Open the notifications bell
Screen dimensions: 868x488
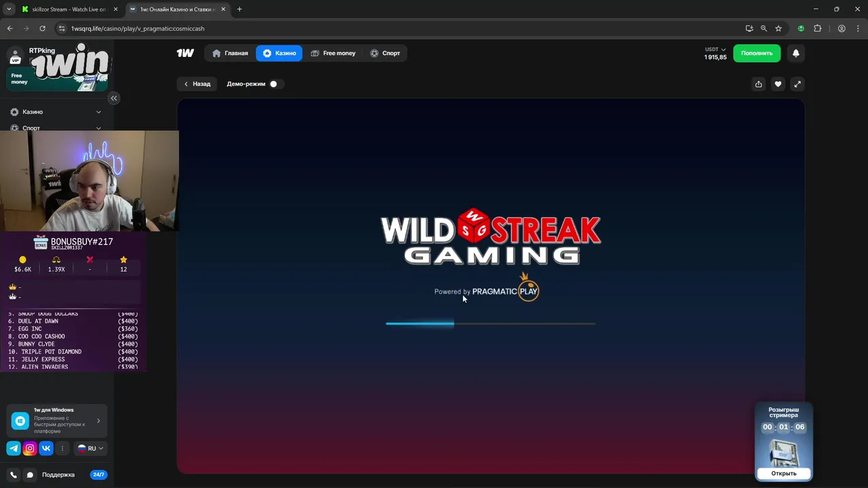coord(796,53)
